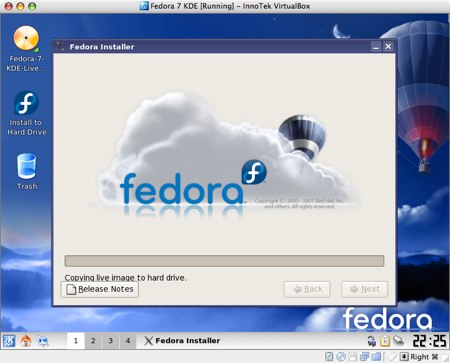Click the Fedora 7 KDE VirtualBox title text

click(230, 6)
